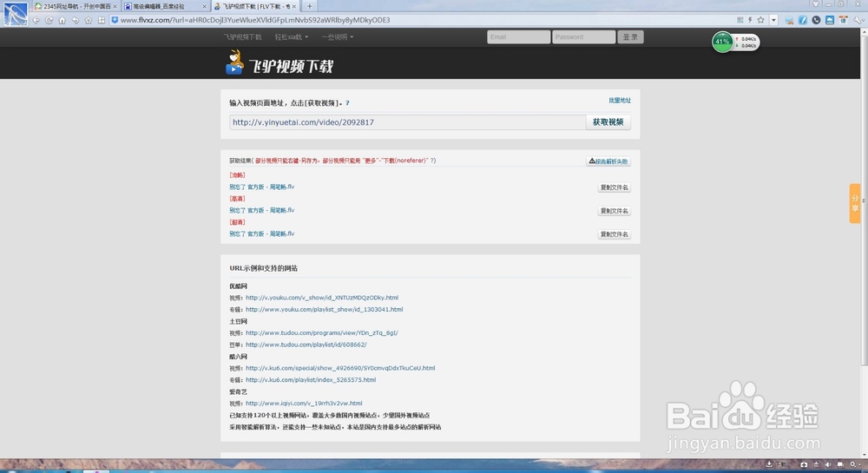The width and height of the screenshot is (868, 473).
Task: Open the zoom magnifier dropdown in status bar
Action: 855,464
